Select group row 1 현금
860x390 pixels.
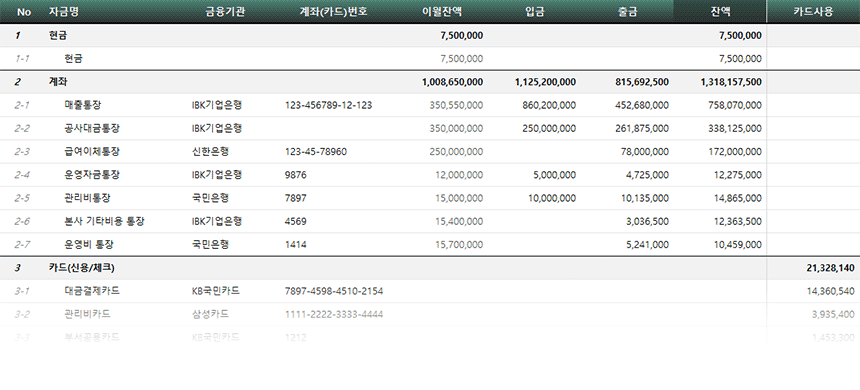430,36
